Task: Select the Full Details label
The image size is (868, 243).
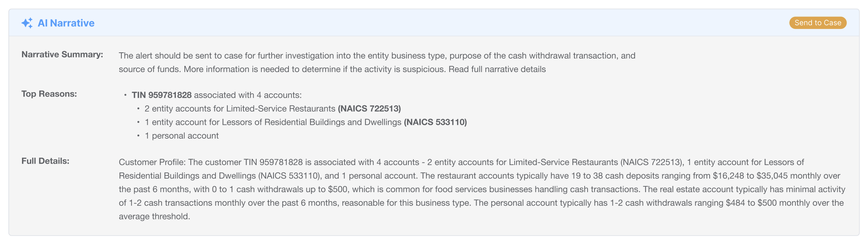Action: [45, 161]
